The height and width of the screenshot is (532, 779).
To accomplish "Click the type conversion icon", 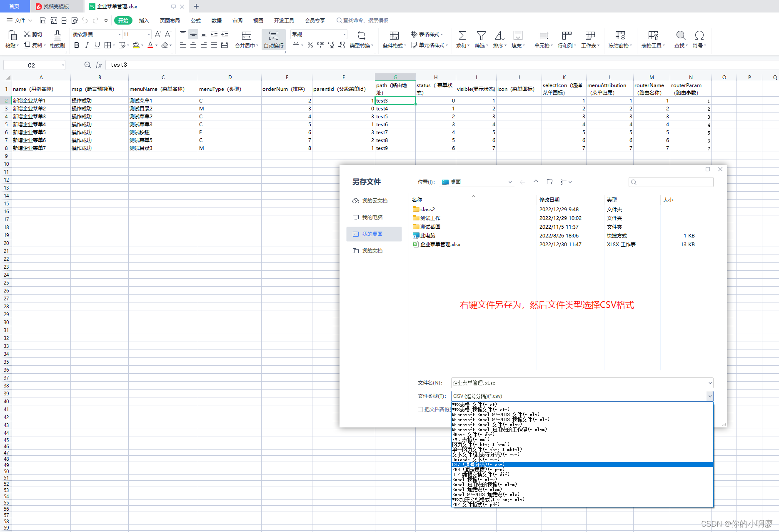I will coord(362,35).
